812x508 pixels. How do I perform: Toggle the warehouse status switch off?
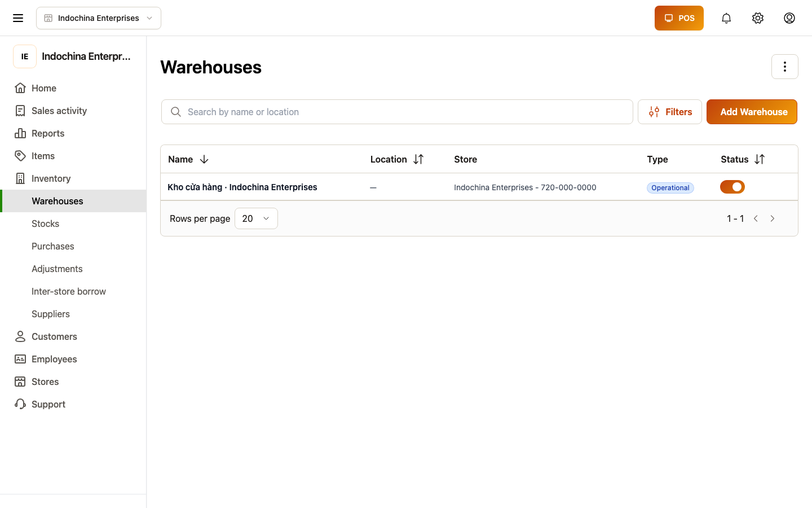732,187
